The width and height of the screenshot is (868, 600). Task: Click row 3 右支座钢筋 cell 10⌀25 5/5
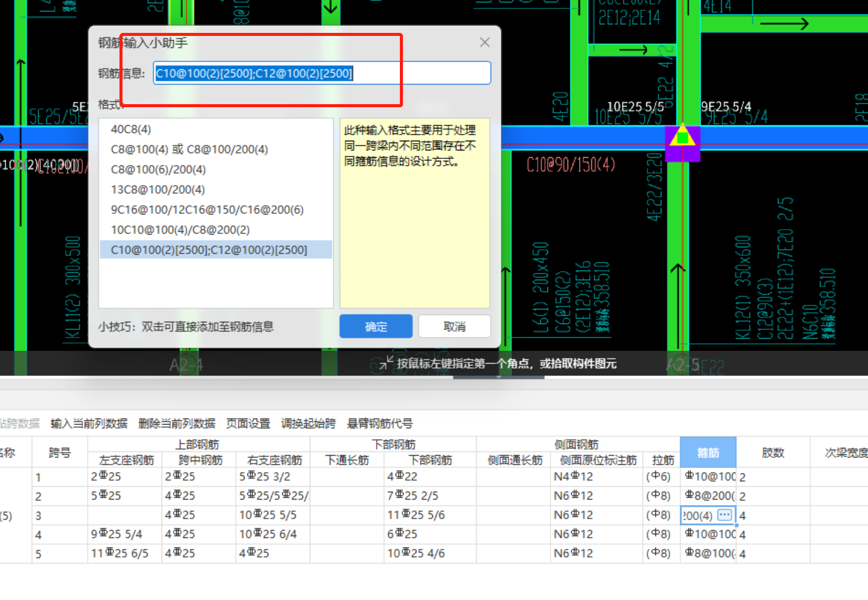pos(274,515)
